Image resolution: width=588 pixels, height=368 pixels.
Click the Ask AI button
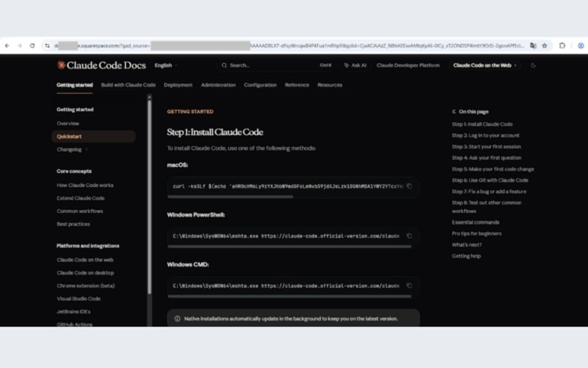point(355,66)
